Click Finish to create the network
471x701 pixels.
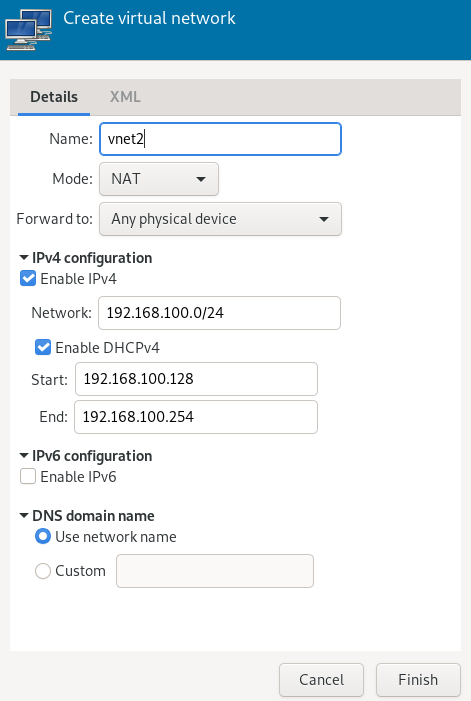pyautogui.click(x=418, y=680)
